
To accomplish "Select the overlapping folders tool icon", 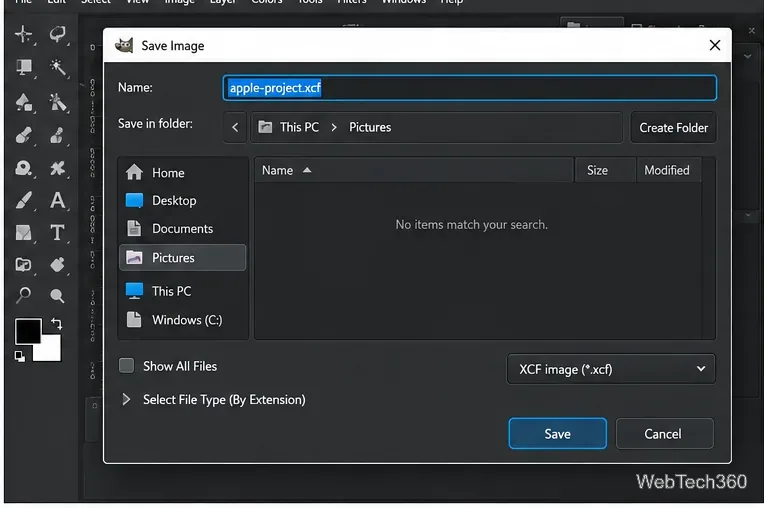I will pos(23,264).
